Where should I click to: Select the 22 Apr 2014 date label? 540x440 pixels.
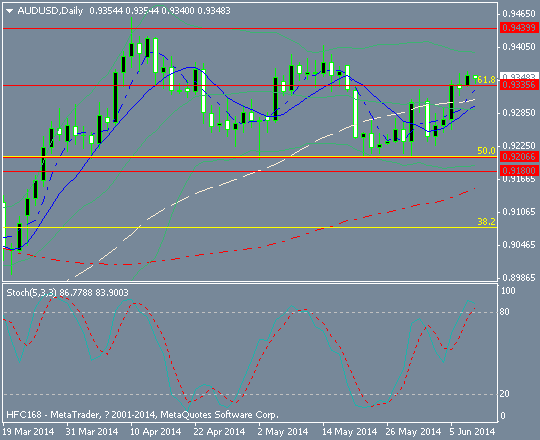click(x=219, y=432)
